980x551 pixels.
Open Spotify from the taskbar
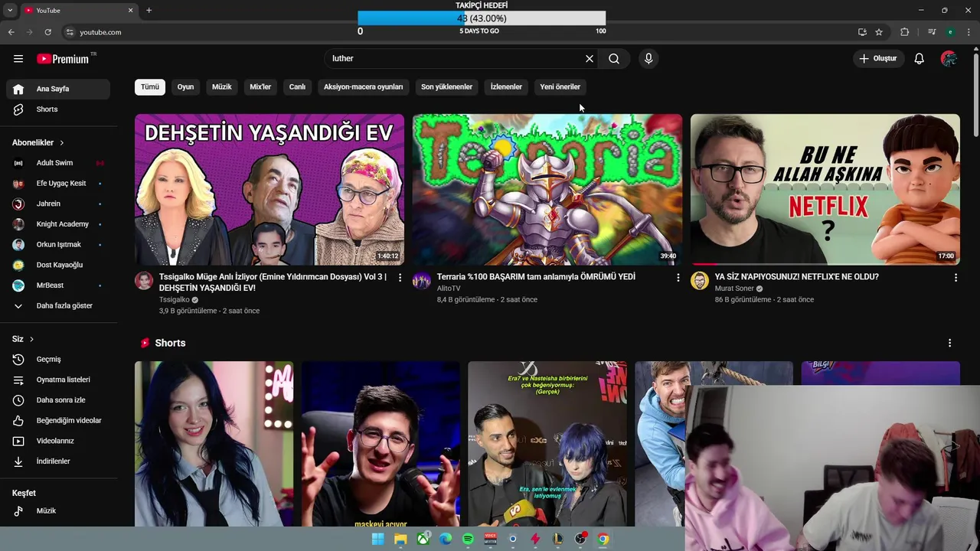pos(468,540)
